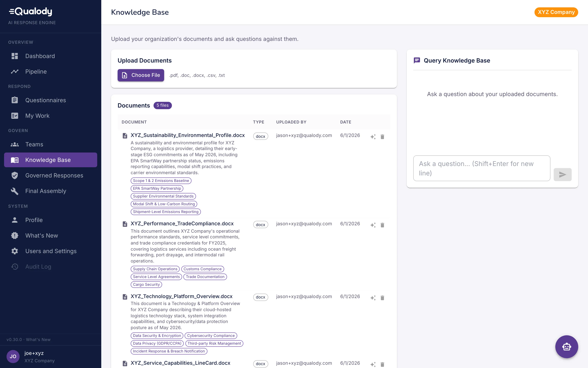This screenshot has width=588, height=368.
Task: Open Users and Settings
Action: [51, 251]
